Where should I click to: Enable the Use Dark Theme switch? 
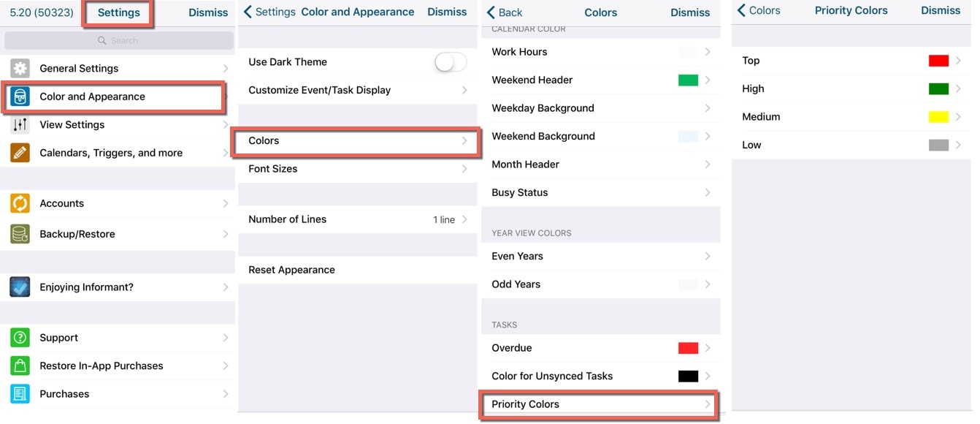pos(449,62)
